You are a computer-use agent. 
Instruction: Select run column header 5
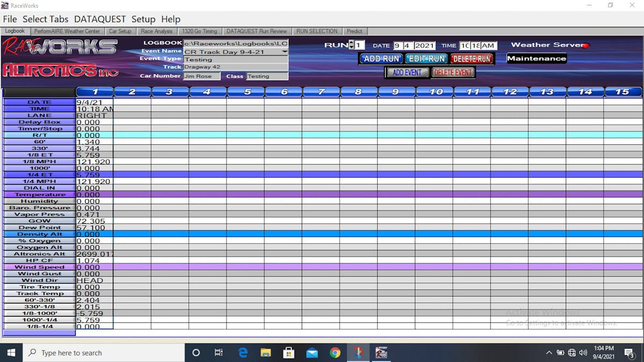[x=247, y=92]
